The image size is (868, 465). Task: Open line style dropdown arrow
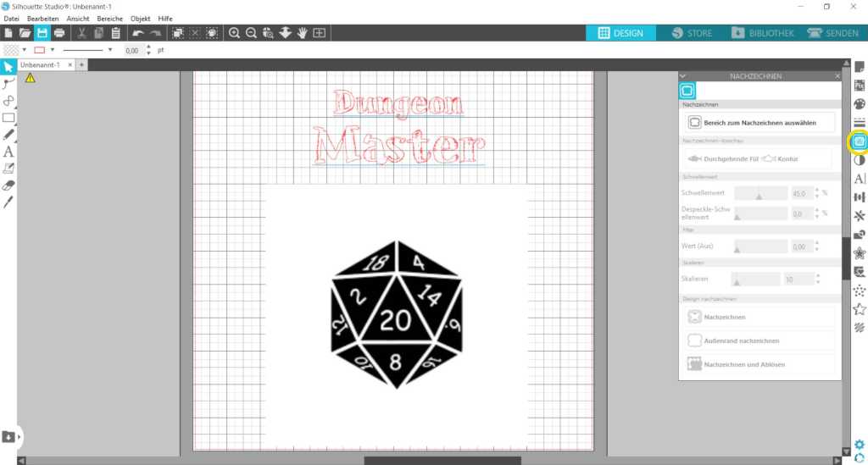[110, 50]
